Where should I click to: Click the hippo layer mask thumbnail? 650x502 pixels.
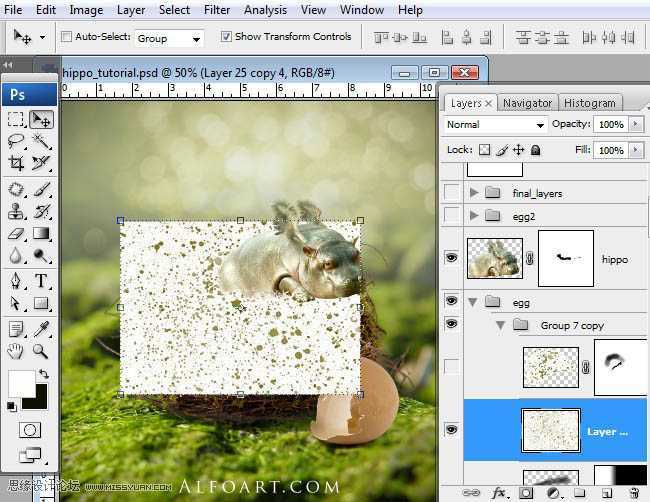pyautogui.click(x=565, y=258)
